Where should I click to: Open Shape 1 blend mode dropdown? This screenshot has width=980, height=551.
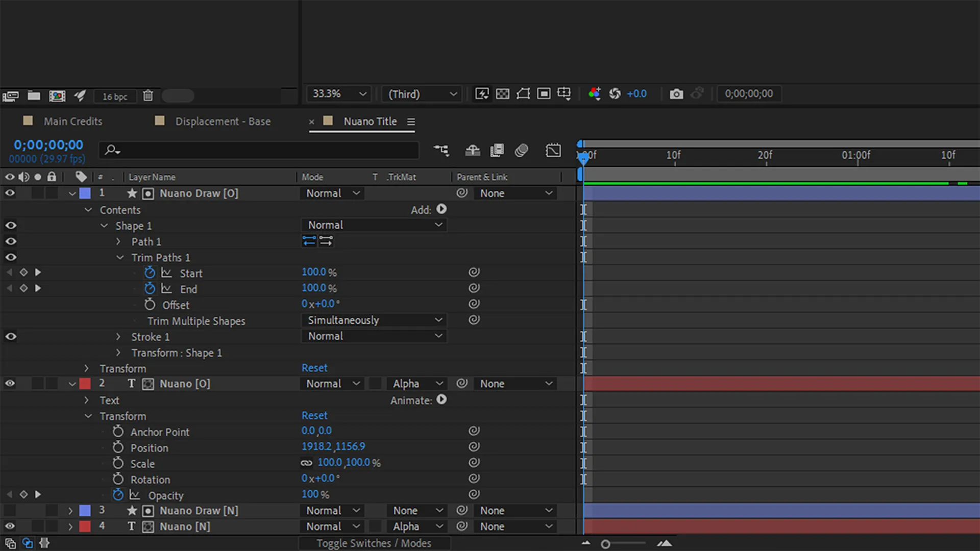tap(374, 225)
